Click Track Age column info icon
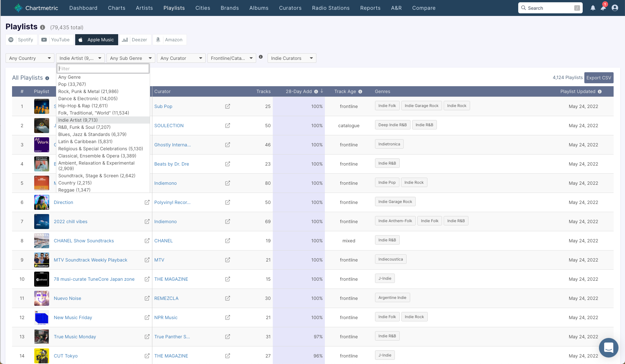625x364 pixels. pyautogui.click(x=360, y=92)
